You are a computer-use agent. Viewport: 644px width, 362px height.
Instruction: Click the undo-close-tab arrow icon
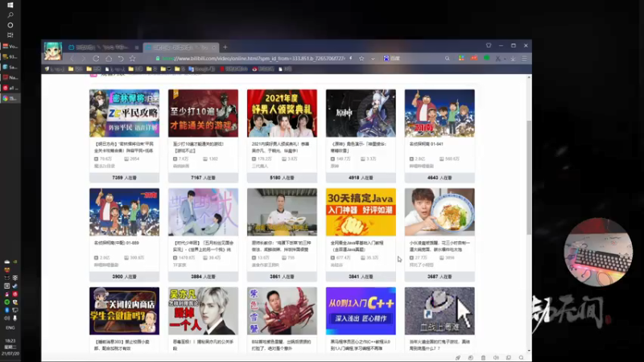[x=121, y=59]
